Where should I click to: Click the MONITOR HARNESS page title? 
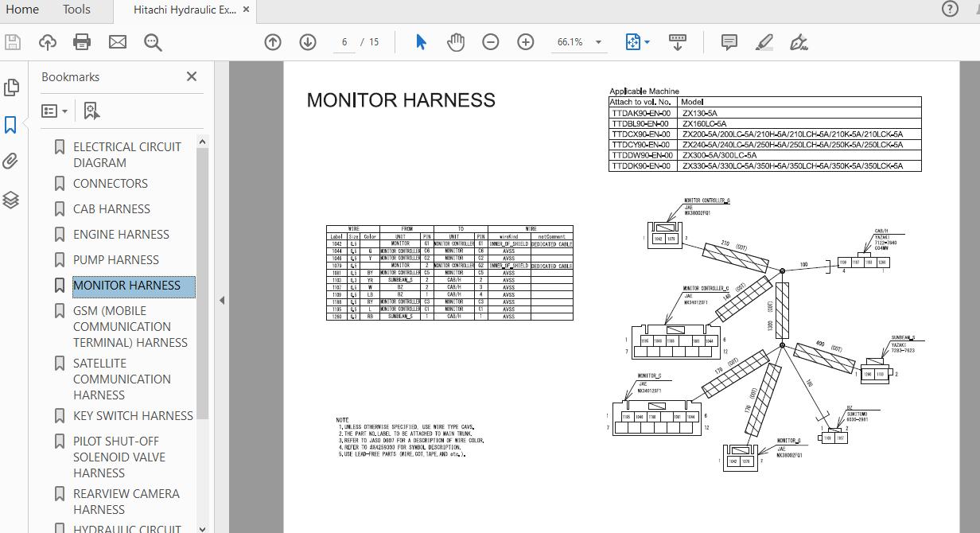click(401, 100)
